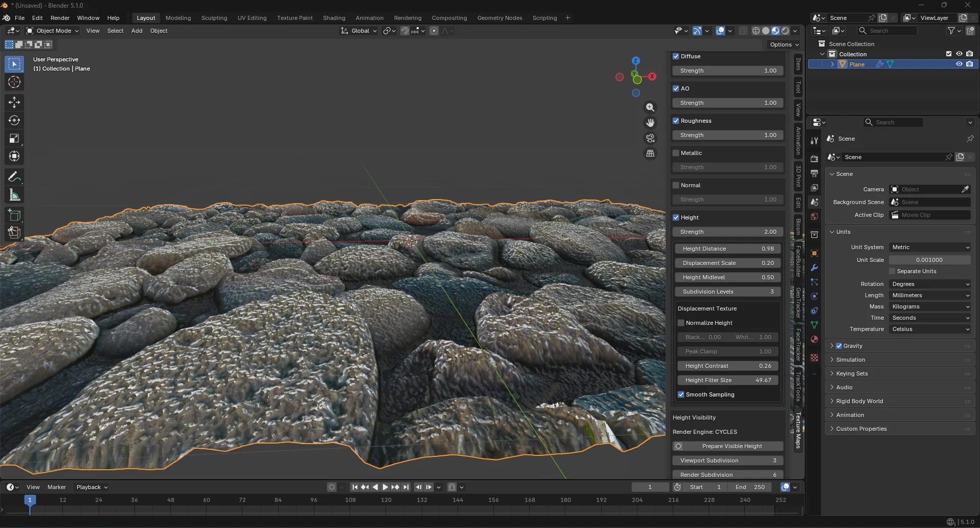Screen dimensions: 980x528
Task: Select the Scale tool
Action: click(14, 138)
